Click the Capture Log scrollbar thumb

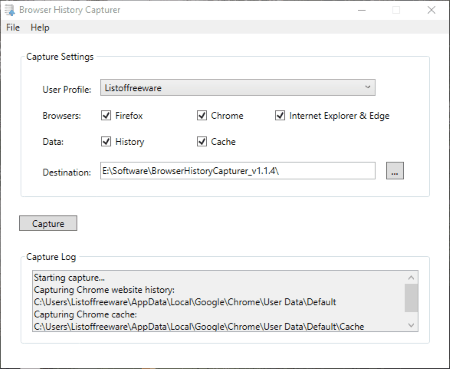tap(411, 298)
